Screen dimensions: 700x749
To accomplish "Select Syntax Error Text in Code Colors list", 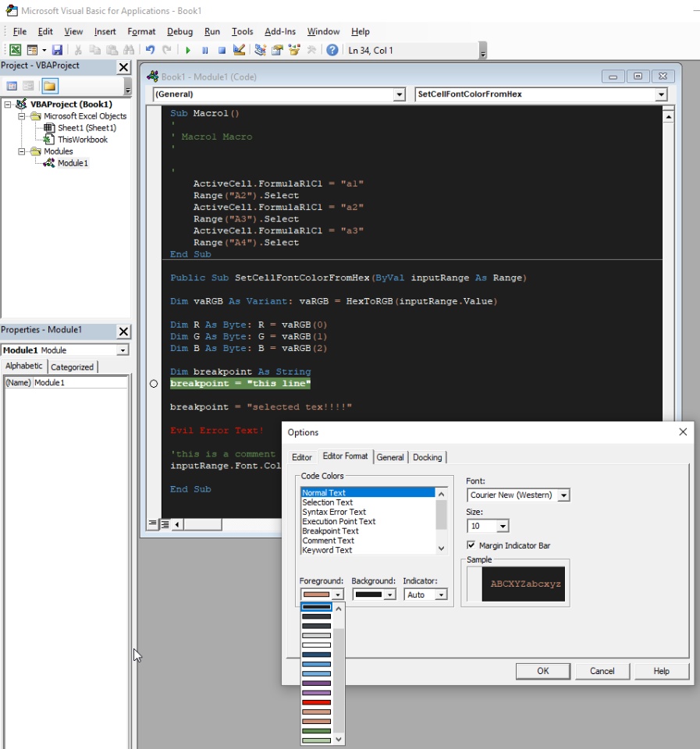I will click(368, 512).
